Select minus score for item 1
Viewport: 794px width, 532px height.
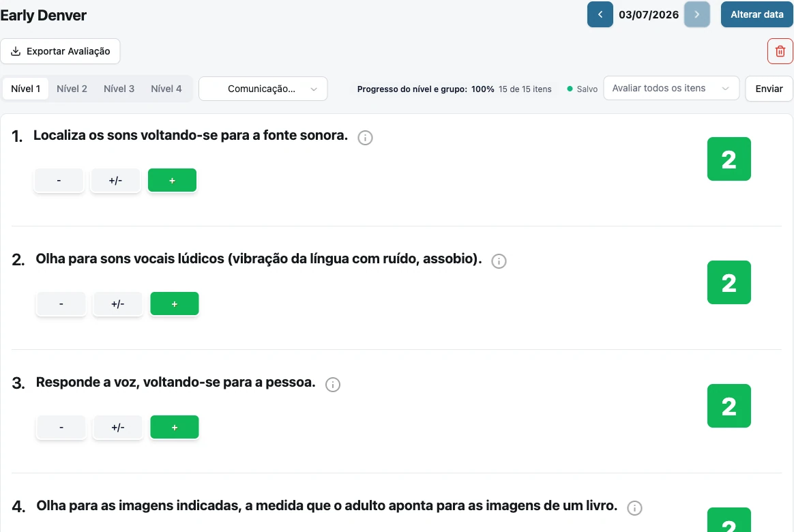pos(59,180)
